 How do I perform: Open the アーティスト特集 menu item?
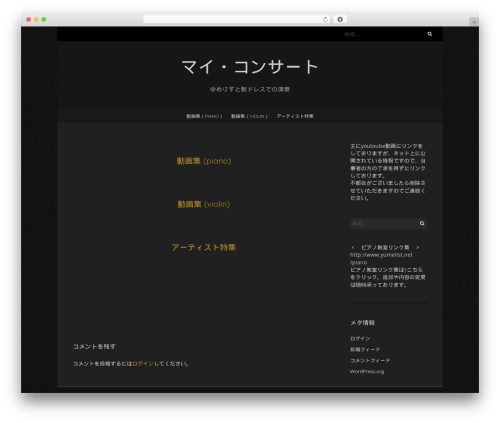click(295, 116)
